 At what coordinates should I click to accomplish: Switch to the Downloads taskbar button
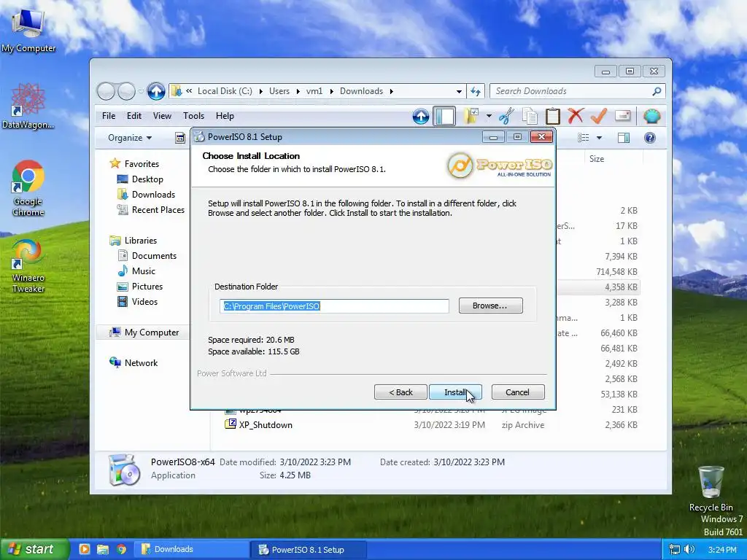(190, 549)
